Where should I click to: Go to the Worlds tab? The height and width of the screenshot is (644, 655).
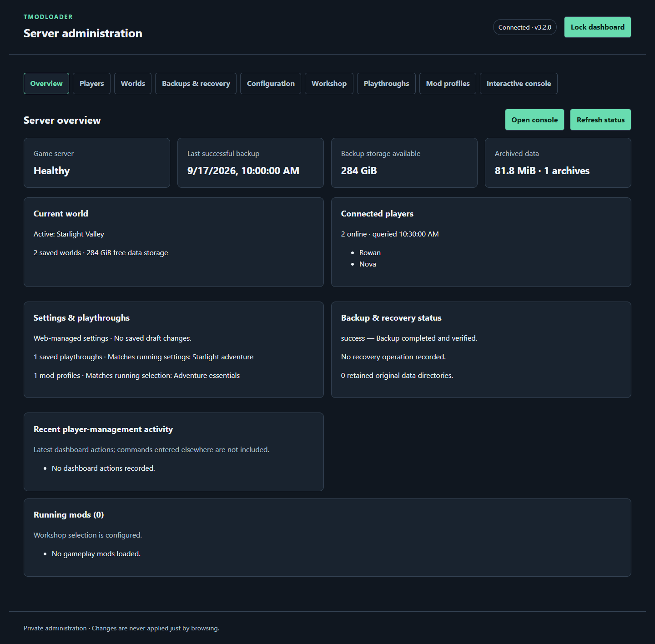pos(133,84)
